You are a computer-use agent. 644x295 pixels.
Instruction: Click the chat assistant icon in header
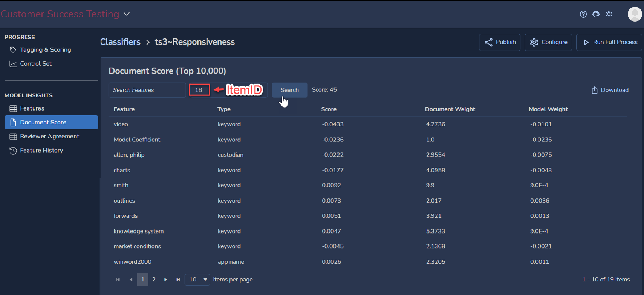(x=596, y=14)
